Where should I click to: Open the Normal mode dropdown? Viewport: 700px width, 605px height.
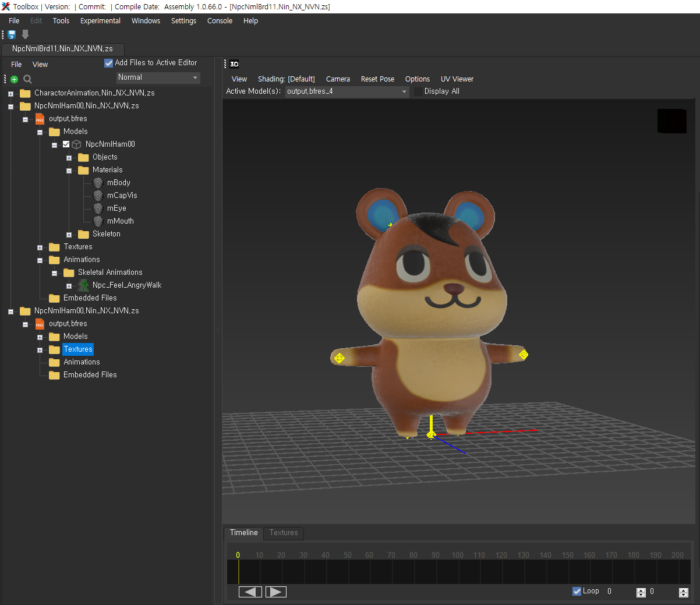point(158,77)
